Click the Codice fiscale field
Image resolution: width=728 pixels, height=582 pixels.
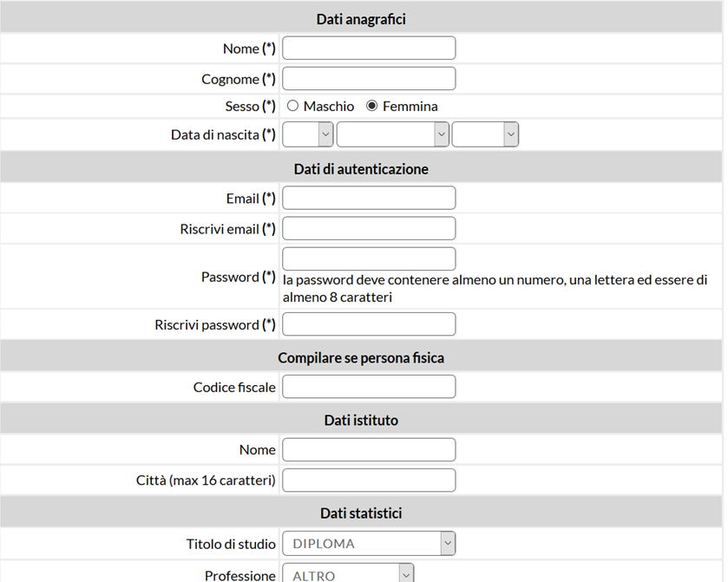[369, 387]
